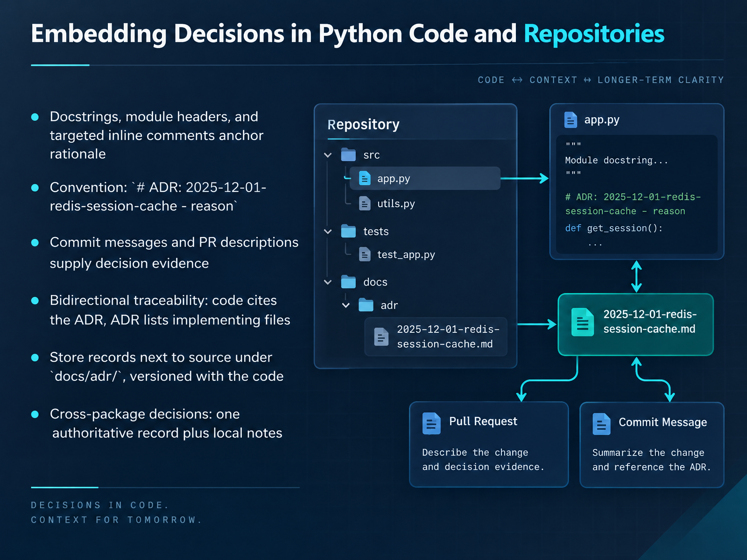Select 2025-12-01-redis-session-cache.md tree entry

click(x=436, y=336)
